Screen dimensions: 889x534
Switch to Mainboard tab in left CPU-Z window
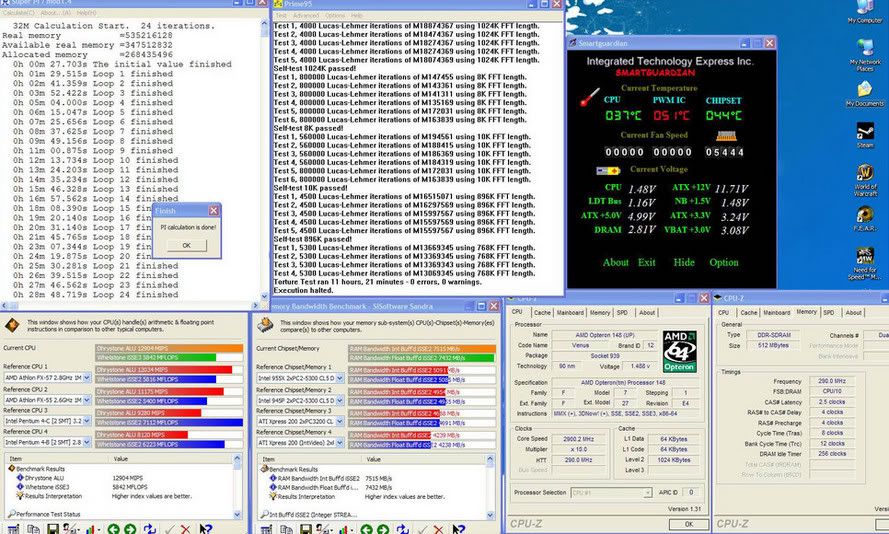tap(570, 312)
